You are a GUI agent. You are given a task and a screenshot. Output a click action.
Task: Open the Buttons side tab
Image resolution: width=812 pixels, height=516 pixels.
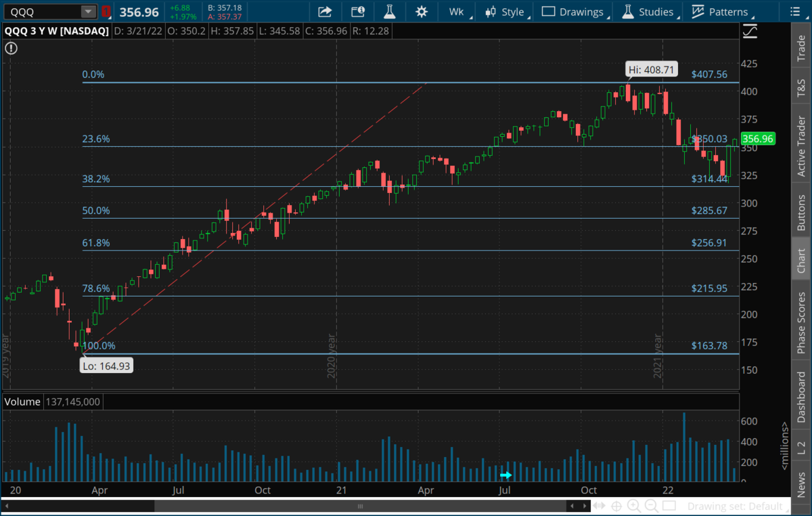click(x=801, y=210)
